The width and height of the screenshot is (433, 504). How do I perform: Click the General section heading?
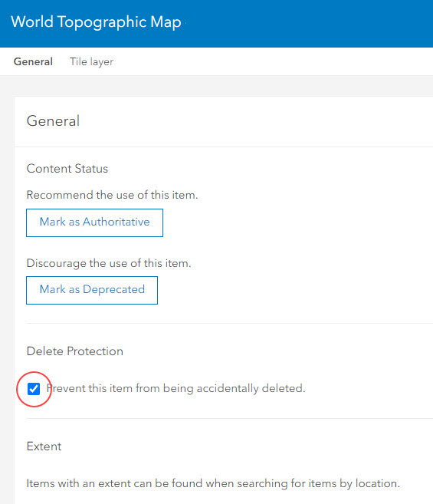(x=53, y=121)
